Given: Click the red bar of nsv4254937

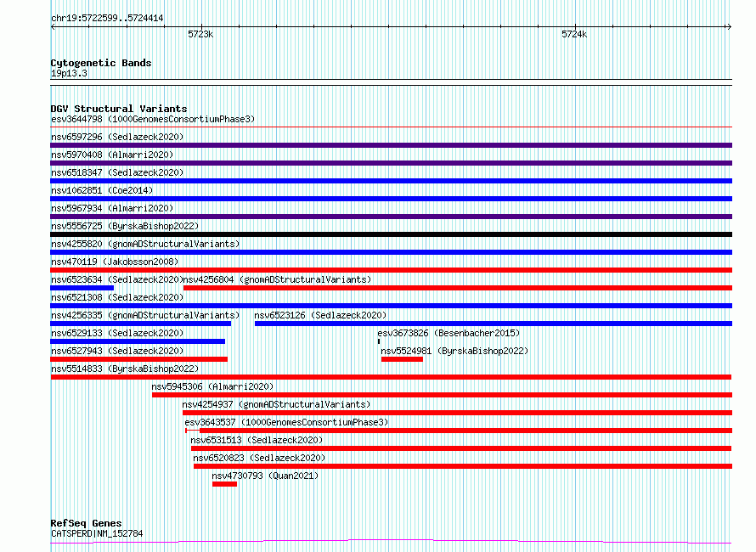Looking at the screenshot, I should click(x=458, y=413).
